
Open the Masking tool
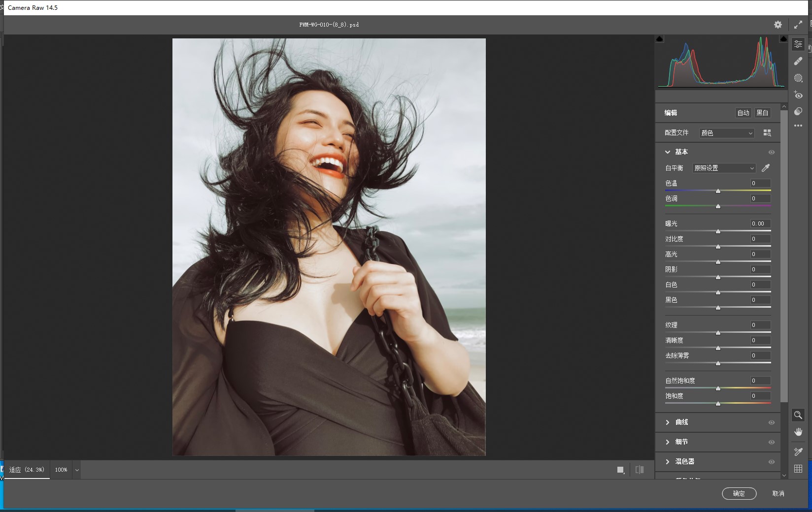[798, 78]
